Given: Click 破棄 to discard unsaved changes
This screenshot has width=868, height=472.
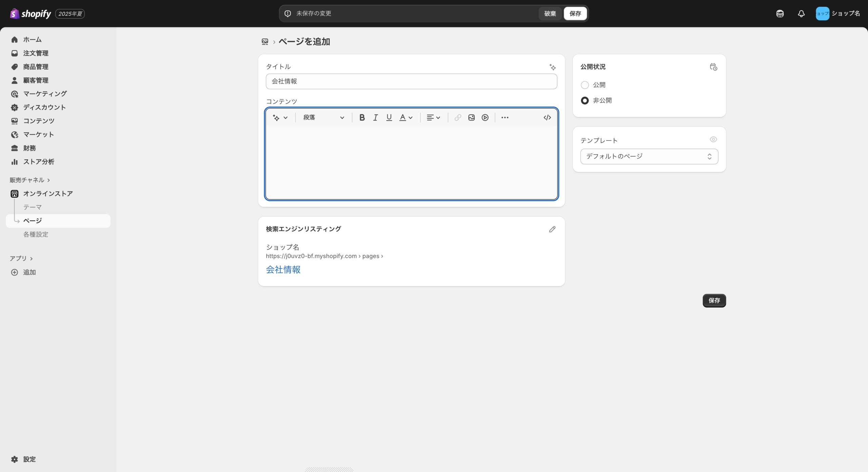Looking at the screenshot, I should [x=550, y=14].
